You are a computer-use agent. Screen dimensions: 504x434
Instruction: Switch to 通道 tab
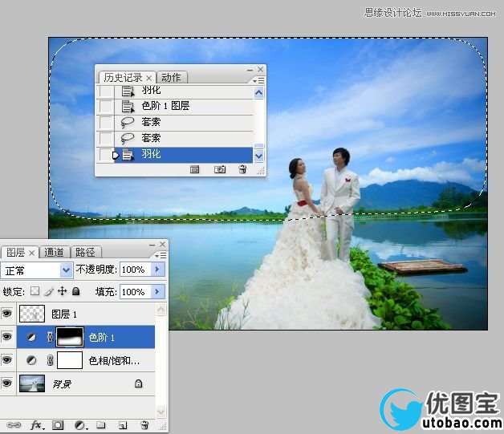[54, 252]
